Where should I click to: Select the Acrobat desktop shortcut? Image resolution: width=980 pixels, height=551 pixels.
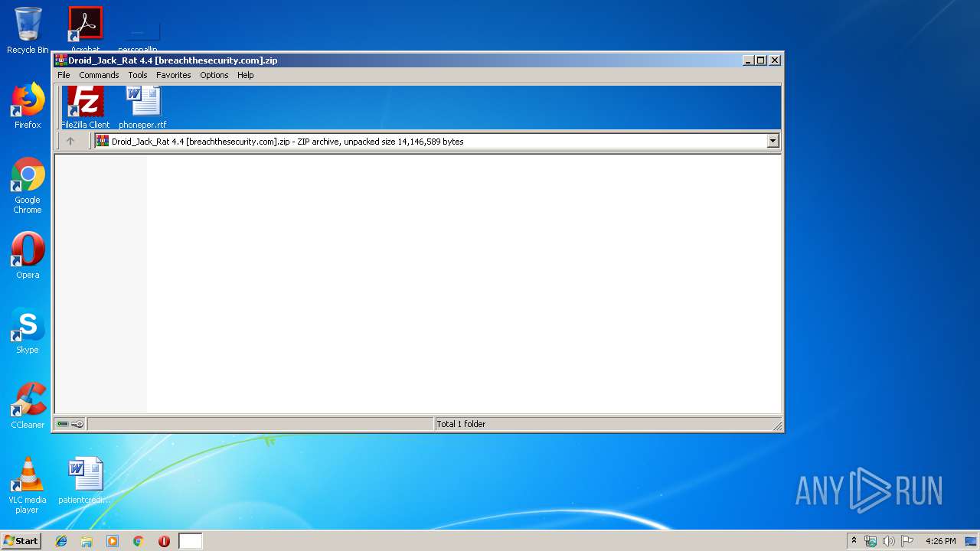pyautogui.click(x=85, y=29)
